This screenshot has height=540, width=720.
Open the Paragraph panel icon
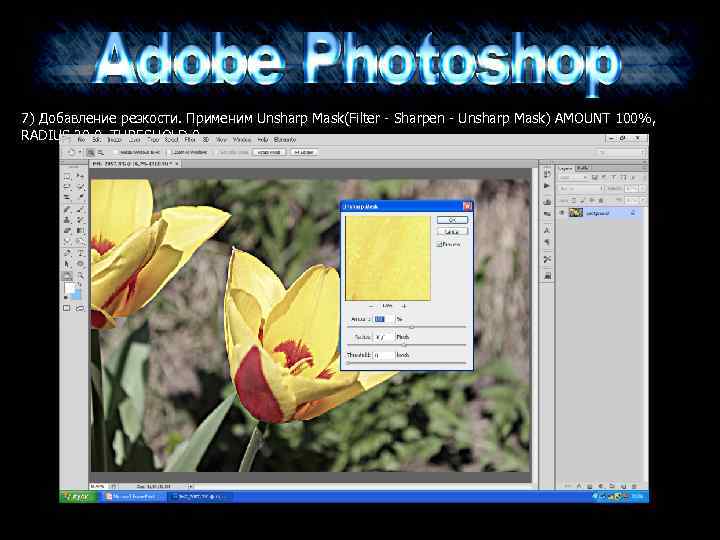[547, 242]
